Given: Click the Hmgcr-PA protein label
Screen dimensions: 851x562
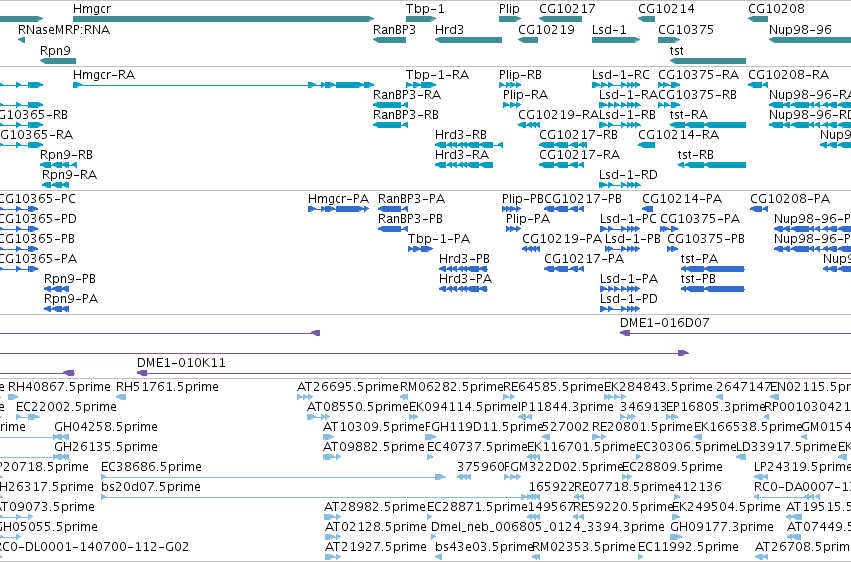Looking at the screenshot, I should pyautogui.click(x=339, y=199).
